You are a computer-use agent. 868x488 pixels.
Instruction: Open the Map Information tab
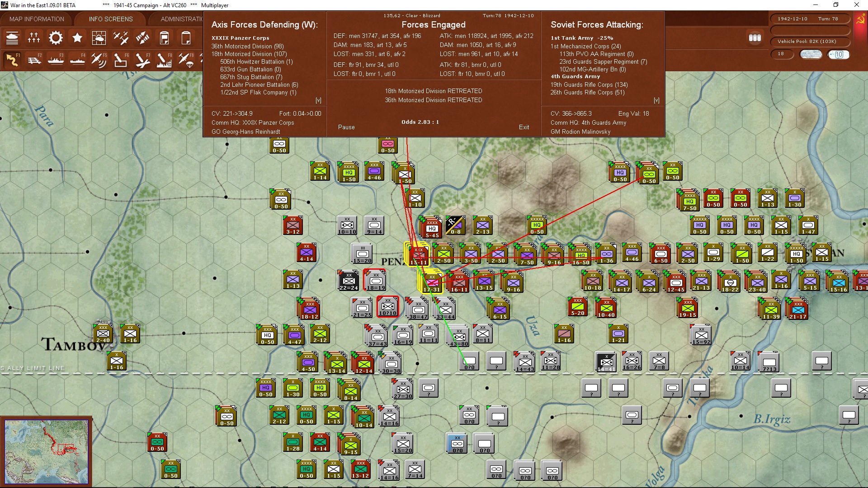coord(37,19)
